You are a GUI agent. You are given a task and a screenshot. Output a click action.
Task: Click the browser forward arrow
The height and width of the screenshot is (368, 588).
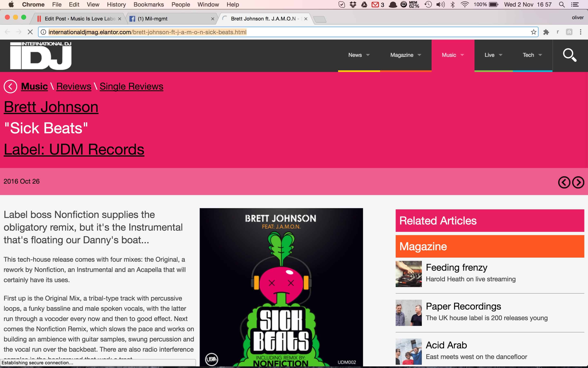tap(19, 32)
